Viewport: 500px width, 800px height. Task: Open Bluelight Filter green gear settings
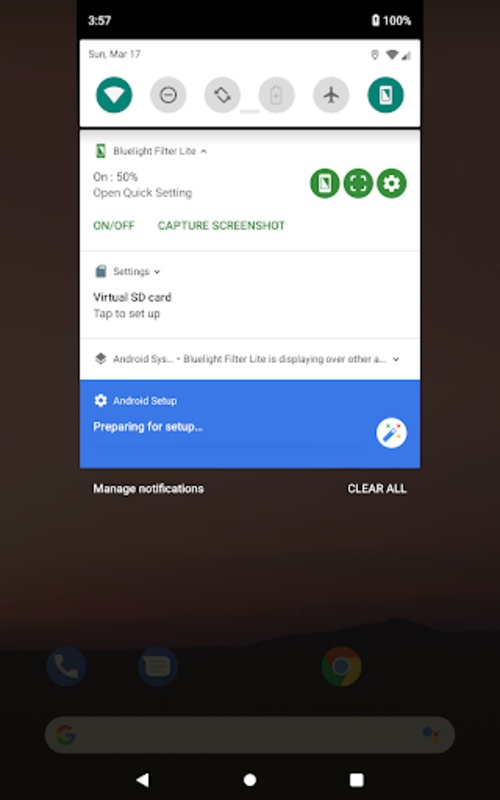[391, 183]
